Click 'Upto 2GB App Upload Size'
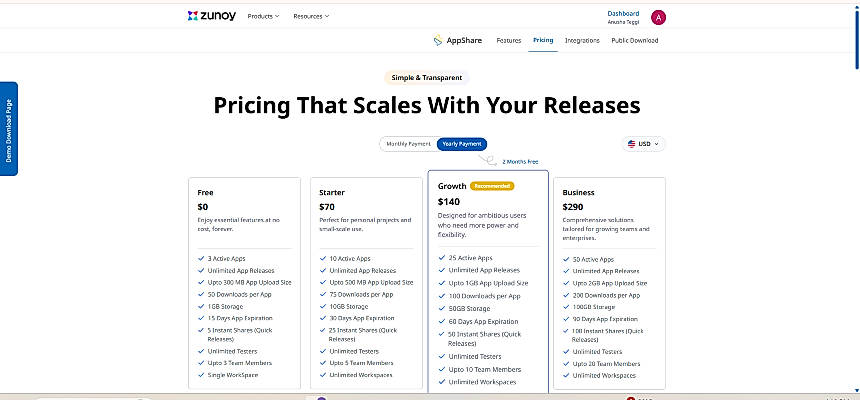This screenshot has width=860, height=400. [x=610, y=284]
